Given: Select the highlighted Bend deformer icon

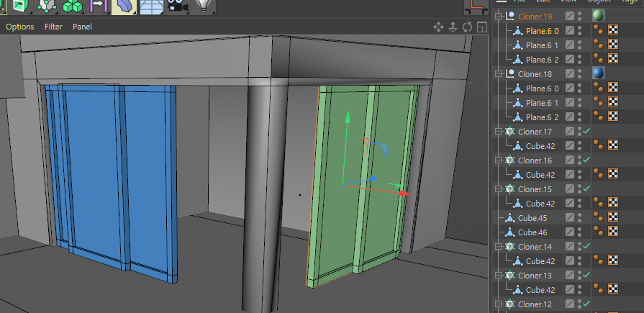Looking at the screenshot, I should click(124, 6).
